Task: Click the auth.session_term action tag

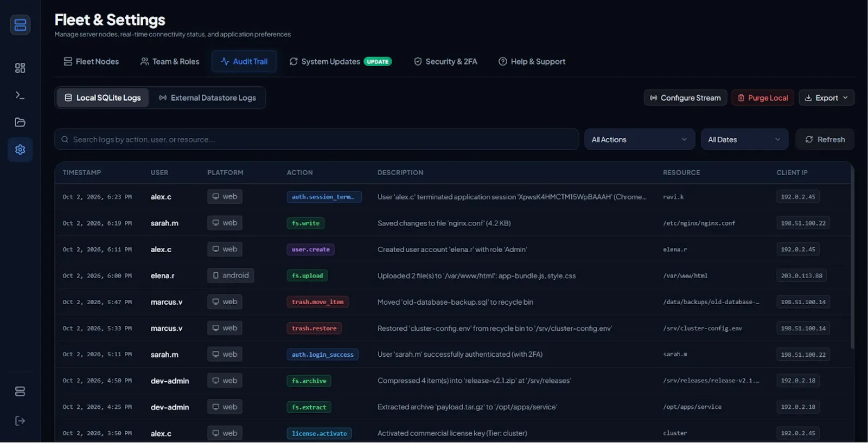Action: tap(324, 197)
